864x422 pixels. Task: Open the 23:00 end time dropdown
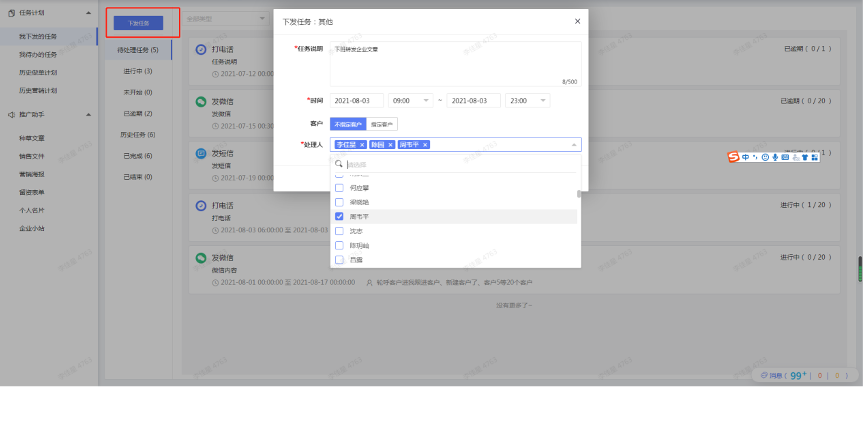pos(527,101)
